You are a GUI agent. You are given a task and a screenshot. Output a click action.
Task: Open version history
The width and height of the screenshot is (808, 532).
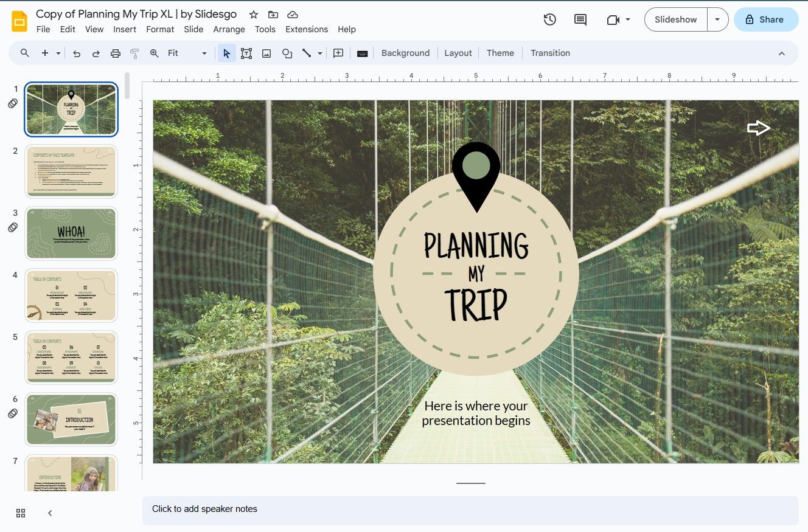point(549,19)
